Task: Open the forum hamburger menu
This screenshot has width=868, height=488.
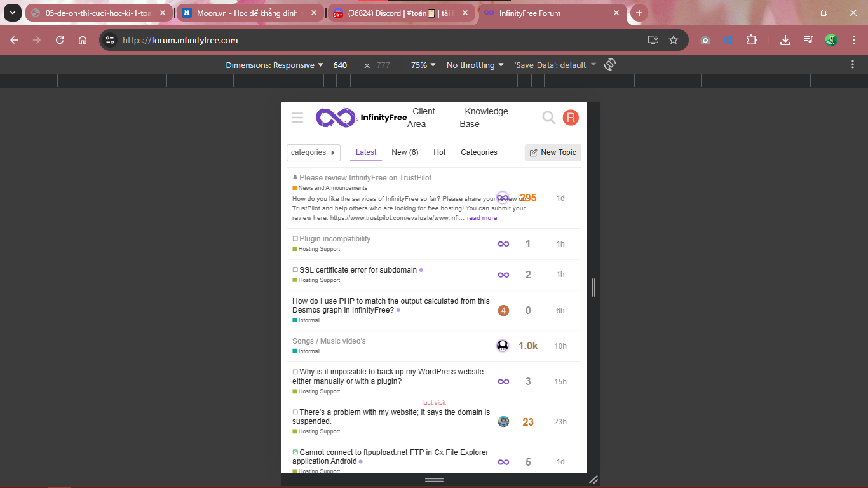Action: [297, 118]
